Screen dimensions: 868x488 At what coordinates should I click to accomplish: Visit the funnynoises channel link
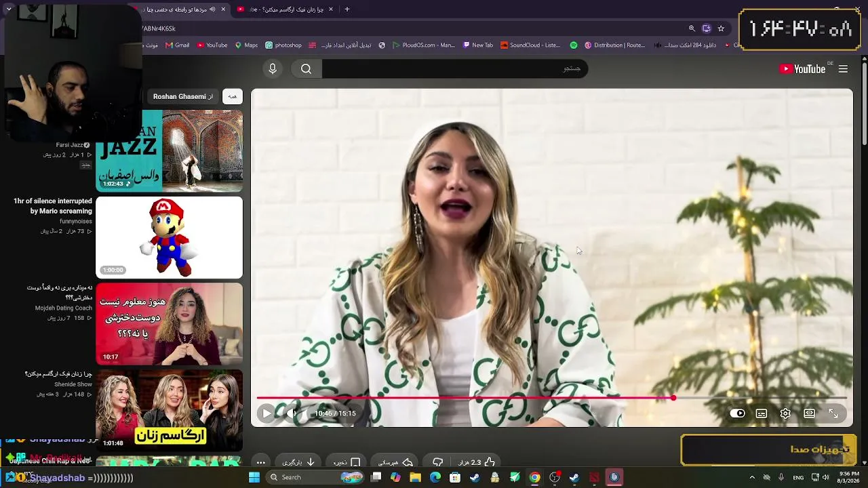pyautogui.click(x=76, y=221)
